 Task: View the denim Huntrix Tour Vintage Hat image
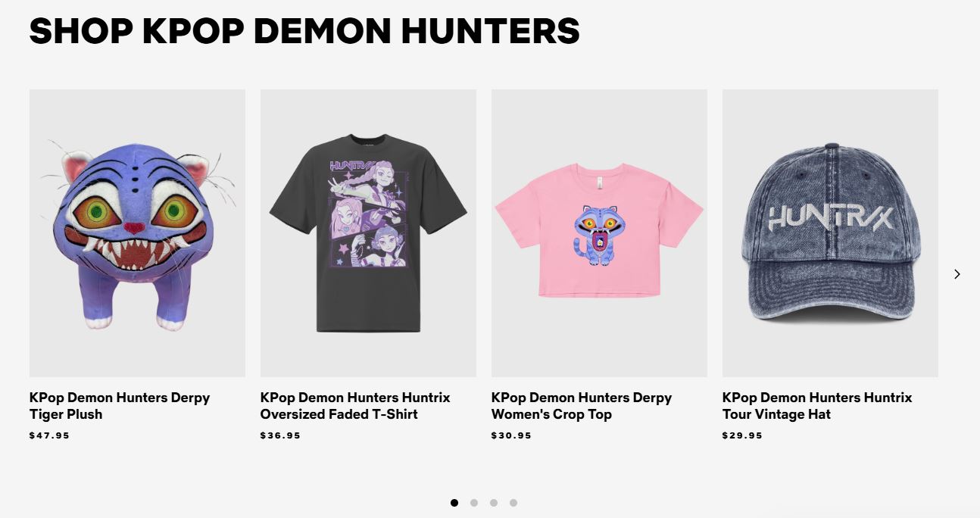830,233
